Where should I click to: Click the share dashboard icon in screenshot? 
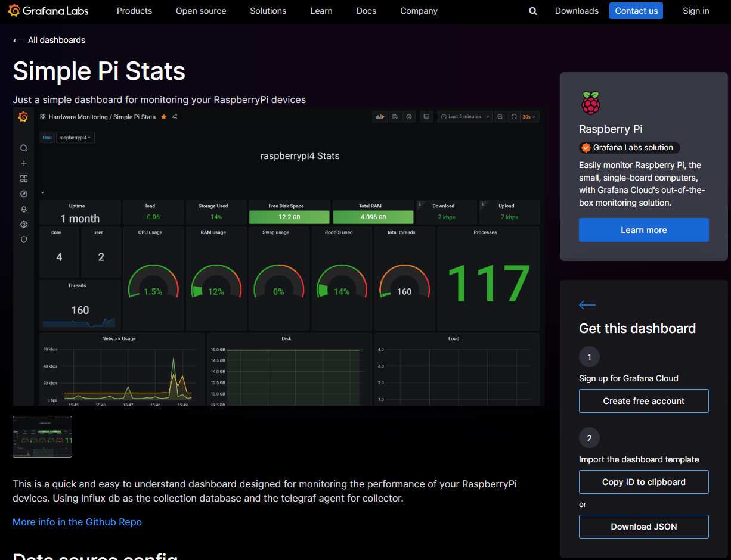[x=175, y=117]
